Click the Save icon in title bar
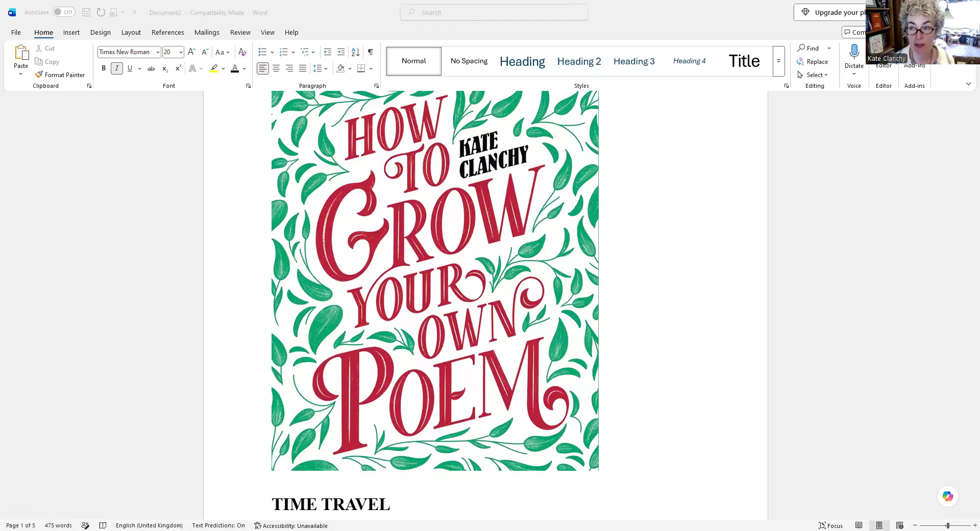Image resolution: width=980 pixels, height=531 pixels. (86, 12)
